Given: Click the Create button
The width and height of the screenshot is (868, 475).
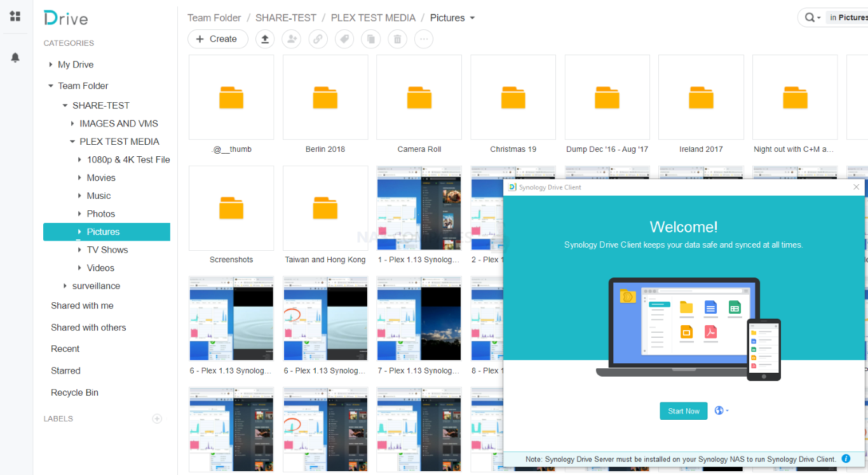Looking at the screenshot, I should tap(217, 39).
